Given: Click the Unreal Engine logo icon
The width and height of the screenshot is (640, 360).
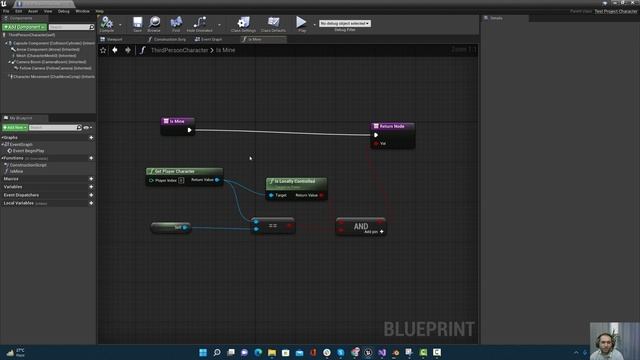Looking at the screenshot, I should [x=4, y=4].
